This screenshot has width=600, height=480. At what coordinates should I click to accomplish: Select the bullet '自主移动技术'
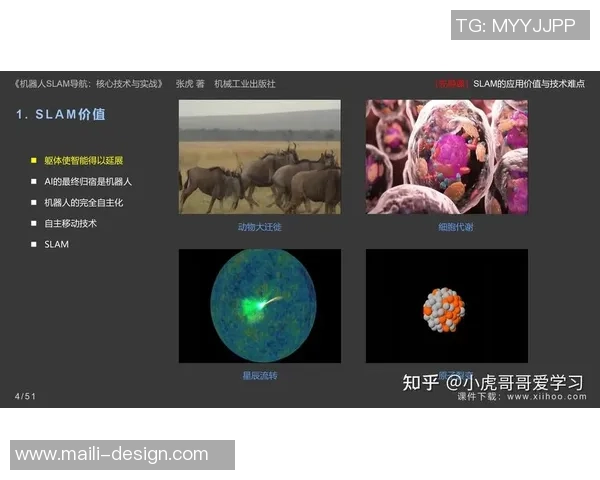click(x=70, y=223)
